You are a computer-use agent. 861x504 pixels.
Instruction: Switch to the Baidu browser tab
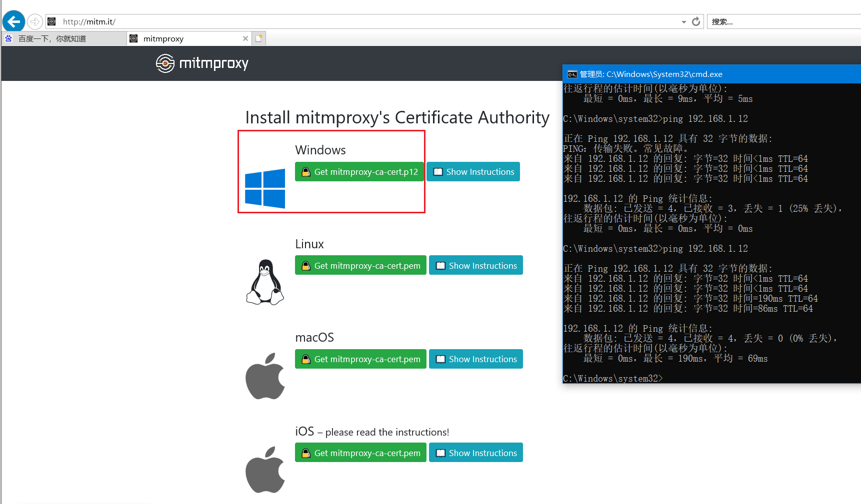point(64,38)
